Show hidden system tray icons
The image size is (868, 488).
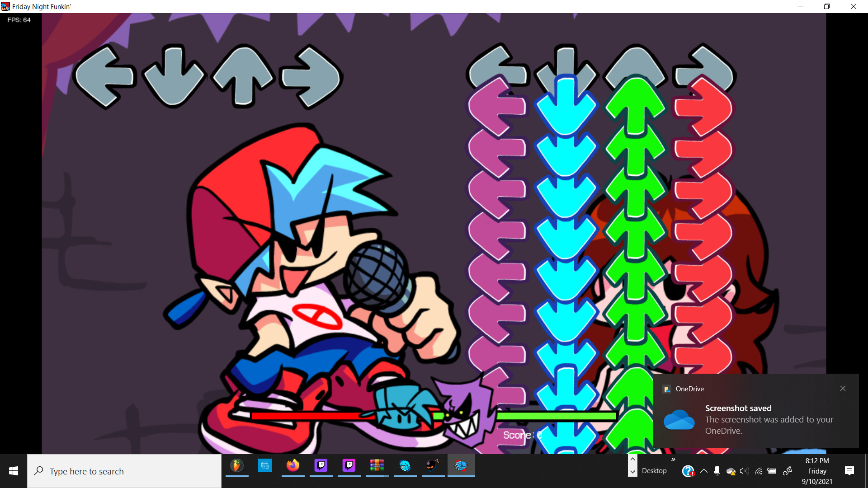tap(704, 471)
